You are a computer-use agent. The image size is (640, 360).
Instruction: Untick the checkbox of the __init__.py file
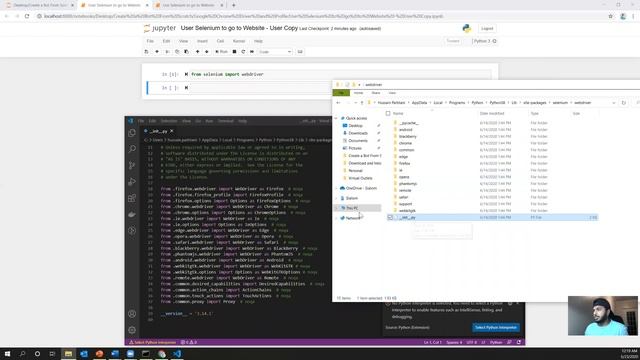point(390,218)
